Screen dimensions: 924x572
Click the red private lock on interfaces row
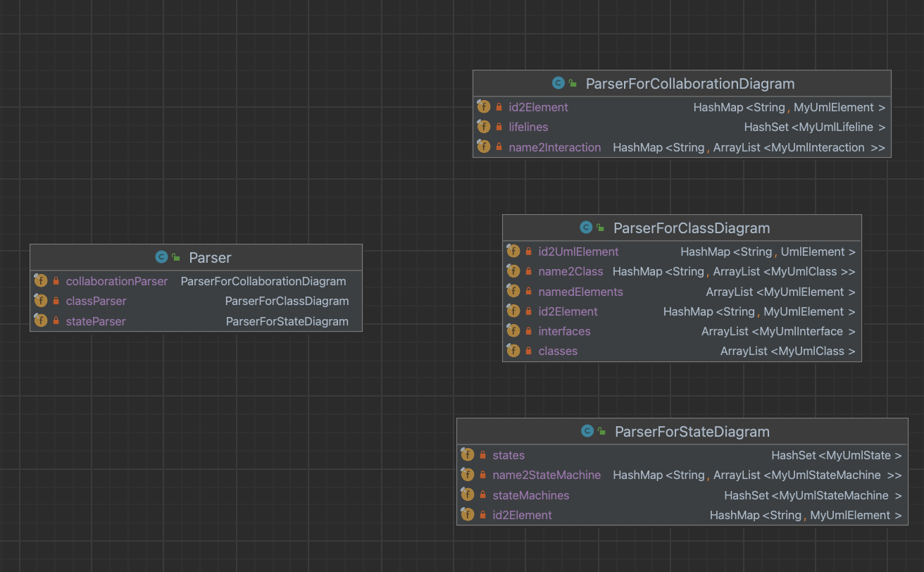coord(529,331)
